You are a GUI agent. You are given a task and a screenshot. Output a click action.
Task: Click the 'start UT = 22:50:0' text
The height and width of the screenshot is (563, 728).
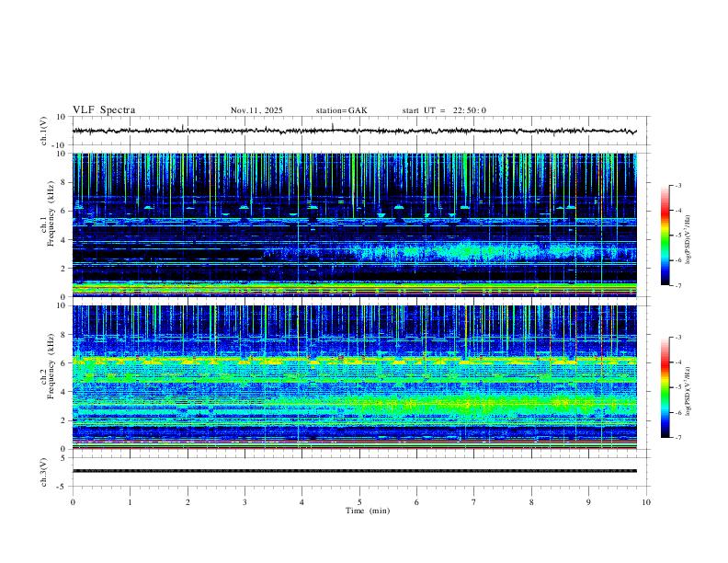[444, 110]
